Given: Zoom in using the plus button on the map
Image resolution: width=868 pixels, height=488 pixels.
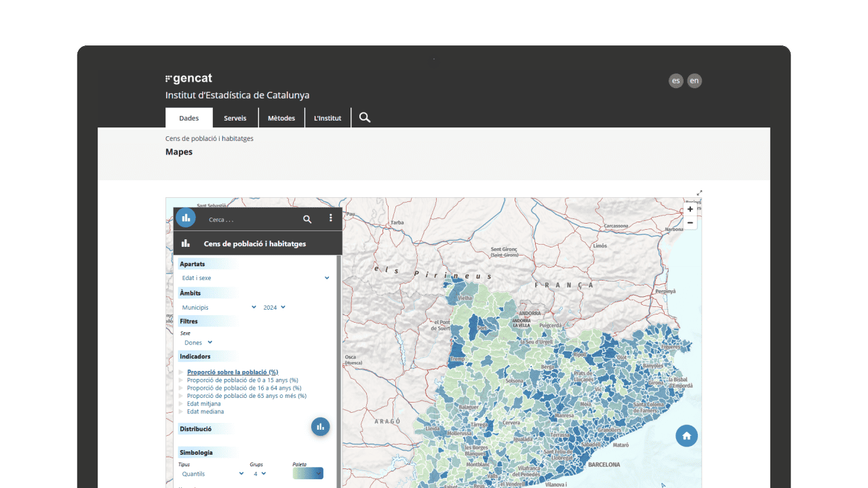Looking at the screenshot, I should 690,209.
